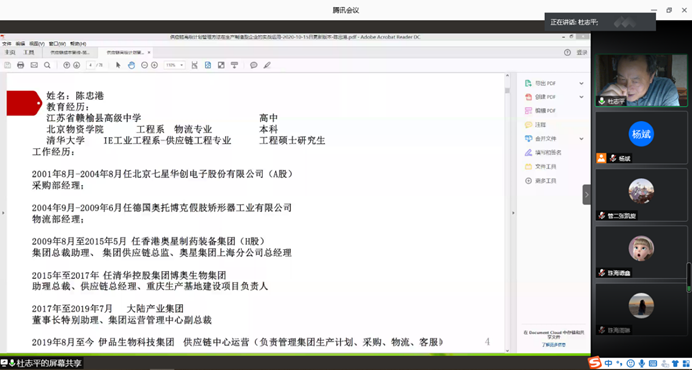
Task: Switch to the 工具 tab
Action: click(x=29, y=53)
